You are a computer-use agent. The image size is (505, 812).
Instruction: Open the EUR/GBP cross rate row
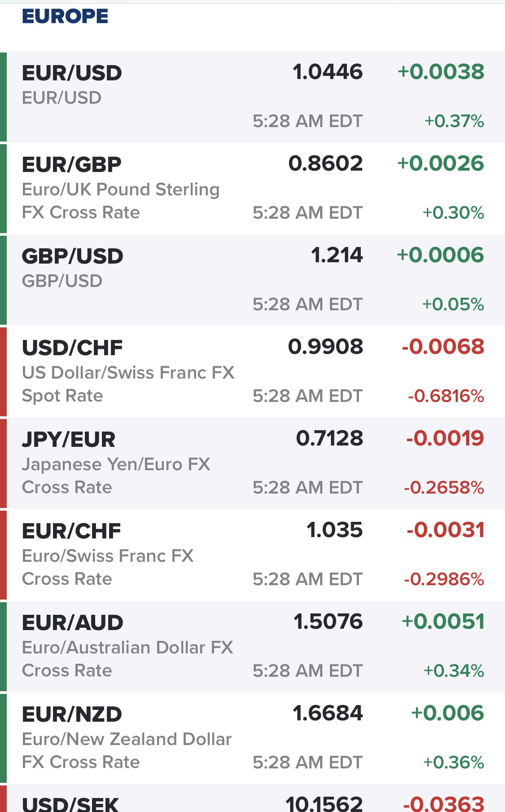click(x=252, y=189)
